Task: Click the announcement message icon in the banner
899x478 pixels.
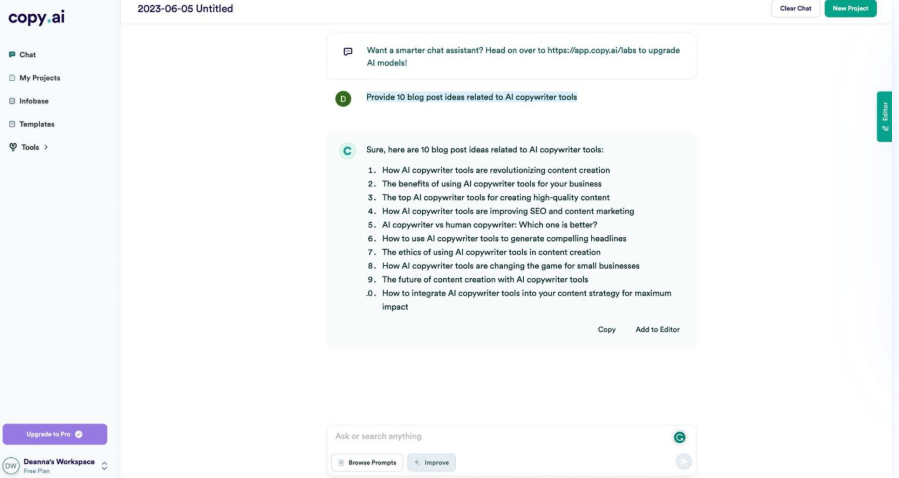Action: pos(348,52)
